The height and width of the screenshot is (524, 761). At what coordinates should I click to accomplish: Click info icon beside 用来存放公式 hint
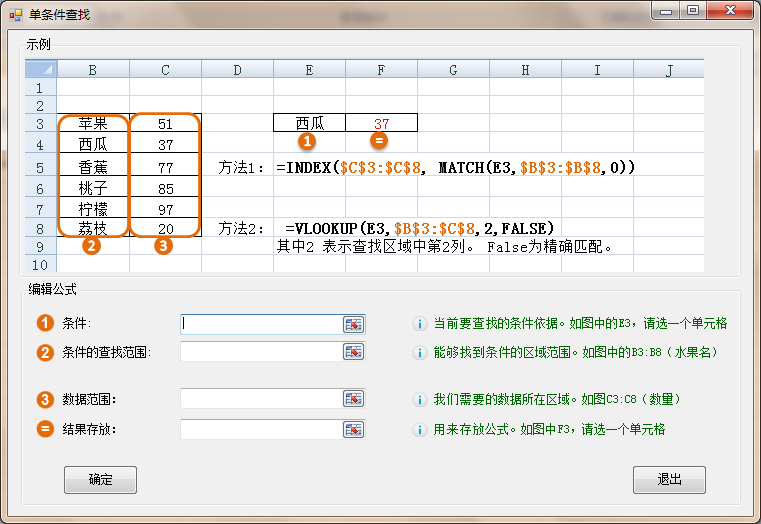coord(420,429)
